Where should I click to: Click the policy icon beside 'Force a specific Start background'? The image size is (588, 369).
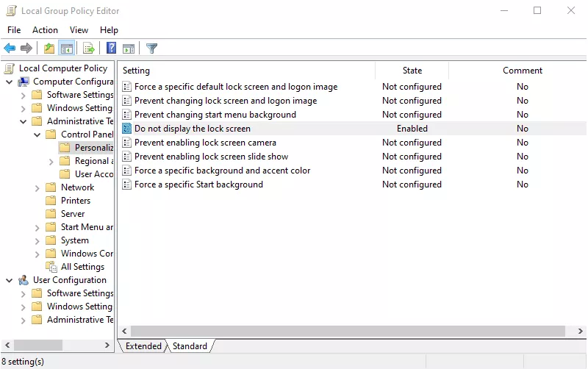pos(126,184)
